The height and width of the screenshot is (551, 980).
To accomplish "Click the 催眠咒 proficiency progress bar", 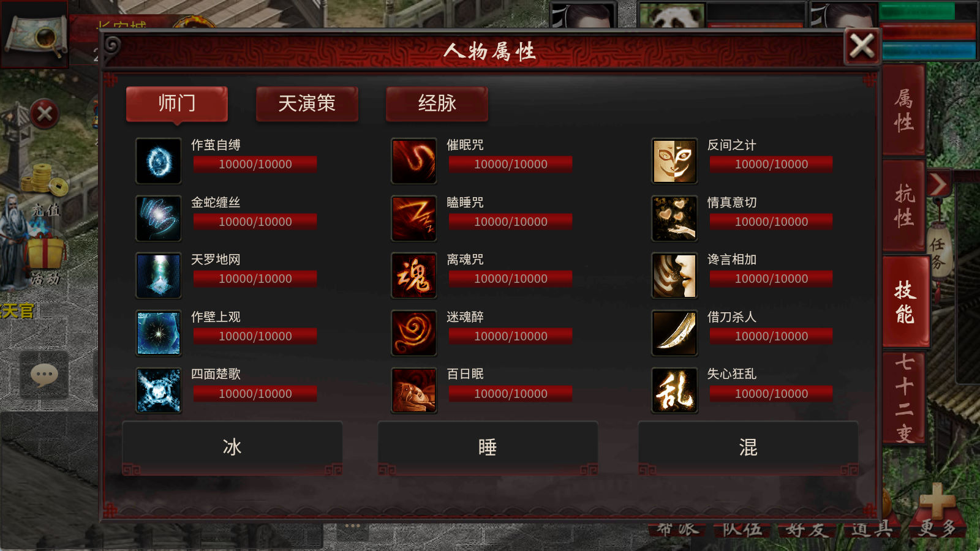I will 511,164.
